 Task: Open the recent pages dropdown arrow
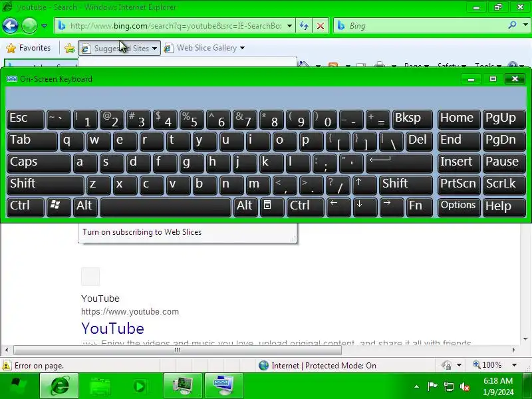pyautogui.click(x=44, y=26)
